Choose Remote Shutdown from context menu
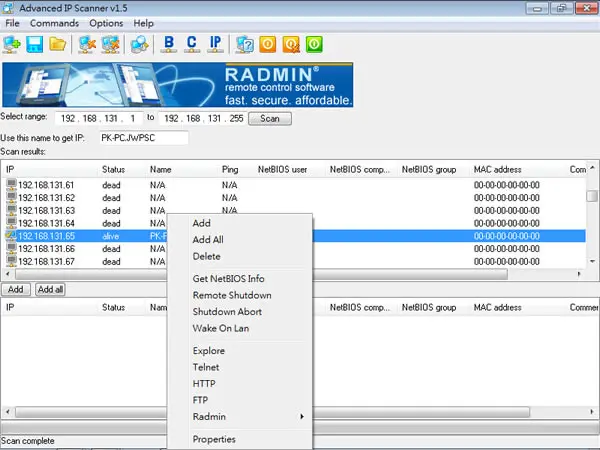This screenshot has width=600, height=450. (x=232, y=295)
